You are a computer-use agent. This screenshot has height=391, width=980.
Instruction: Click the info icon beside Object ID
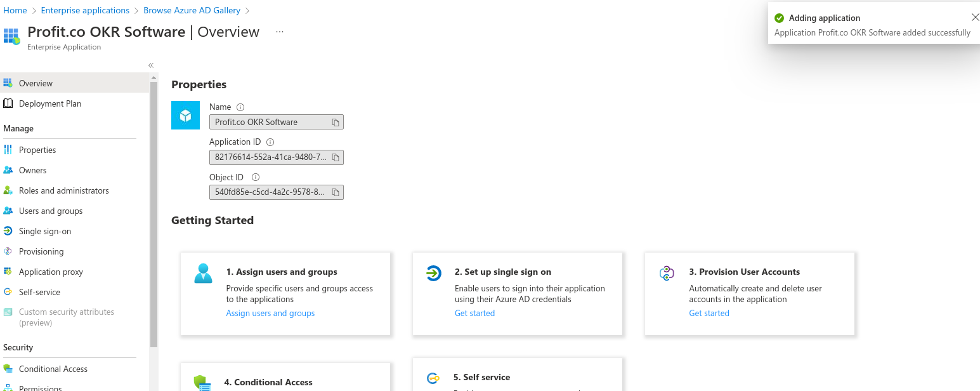[256, 177]
